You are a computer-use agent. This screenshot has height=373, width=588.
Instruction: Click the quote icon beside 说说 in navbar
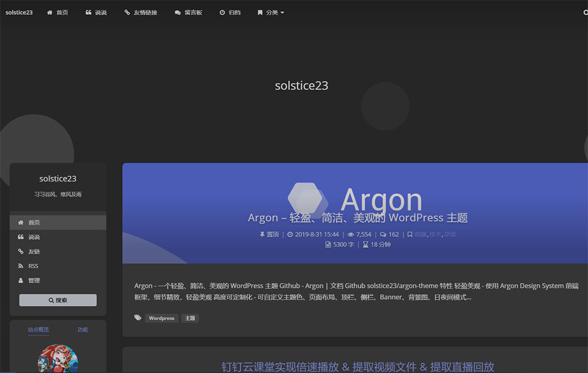coord(89,12)
